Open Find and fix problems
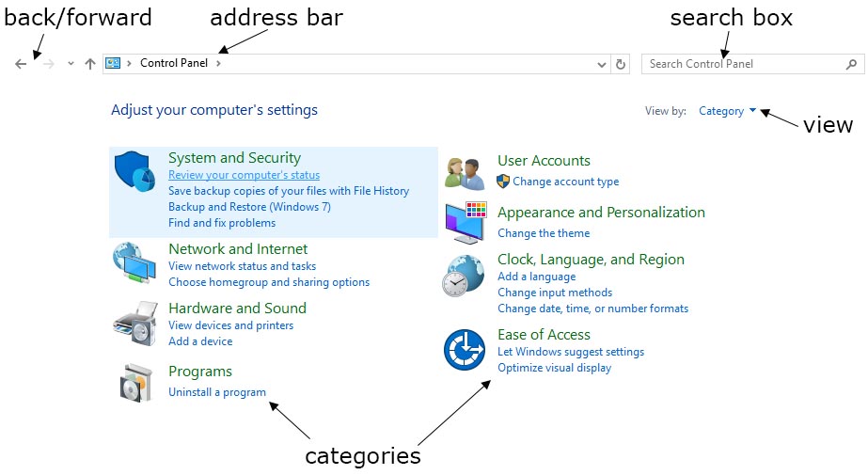The height and width of the screenshot is (475, 868). [221, 223]
